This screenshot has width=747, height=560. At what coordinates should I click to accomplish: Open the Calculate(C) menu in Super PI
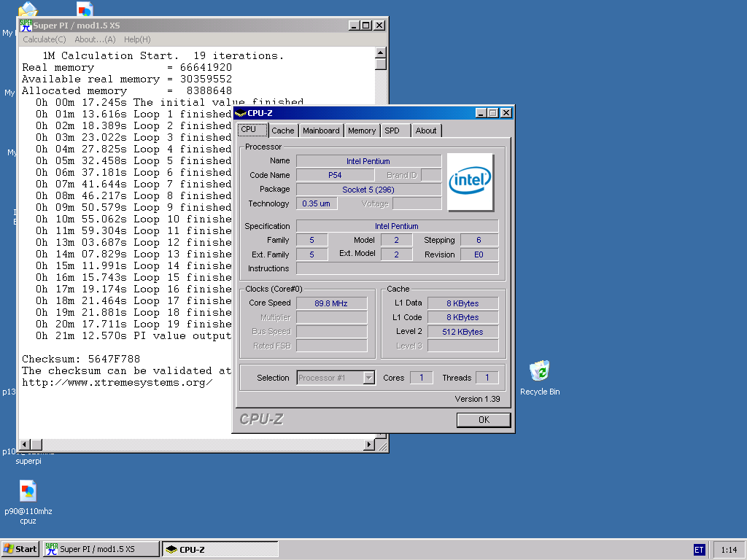pos(44,39)
